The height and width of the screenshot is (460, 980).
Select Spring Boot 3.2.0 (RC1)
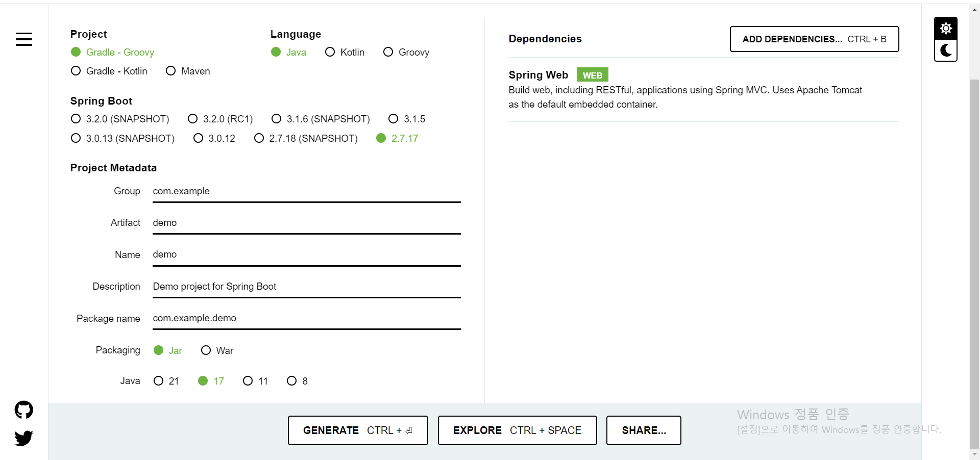(220, 119)
